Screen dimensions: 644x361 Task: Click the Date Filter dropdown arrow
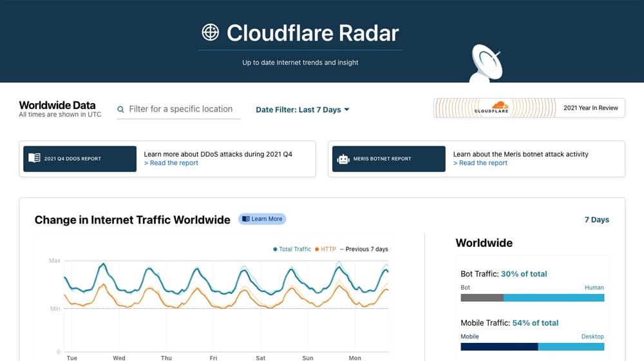(346, 110)
